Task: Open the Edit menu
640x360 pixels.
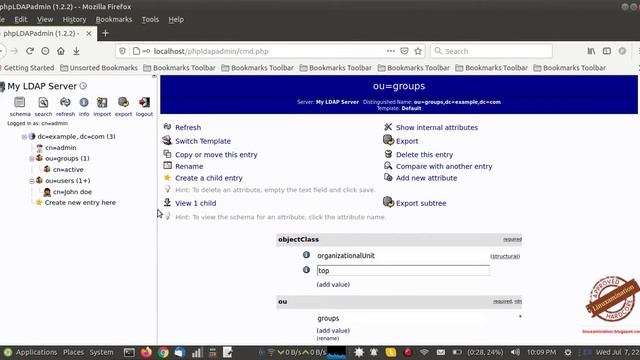Action: point(21,20)
